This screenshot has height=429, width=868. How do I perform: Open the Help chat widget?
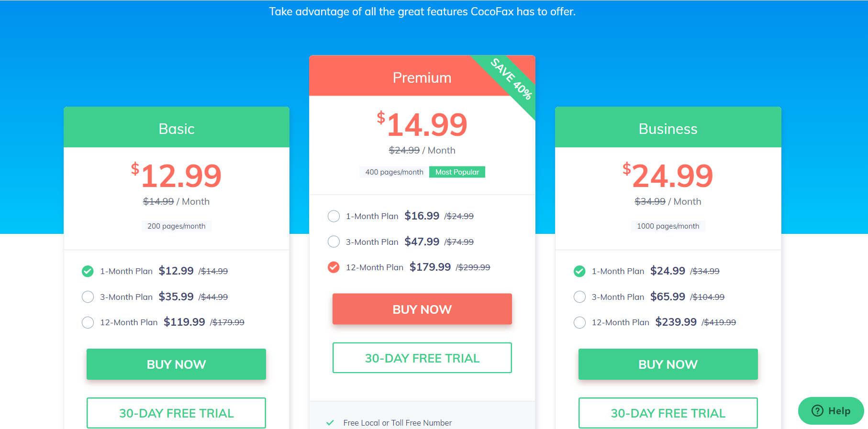point(831,411)
